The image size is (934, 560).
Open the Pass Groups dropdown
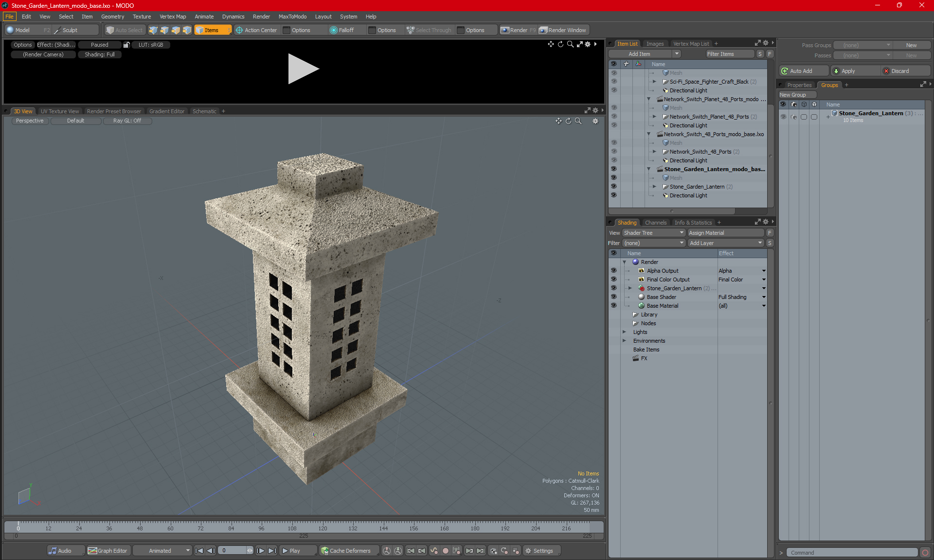(863, 45)
